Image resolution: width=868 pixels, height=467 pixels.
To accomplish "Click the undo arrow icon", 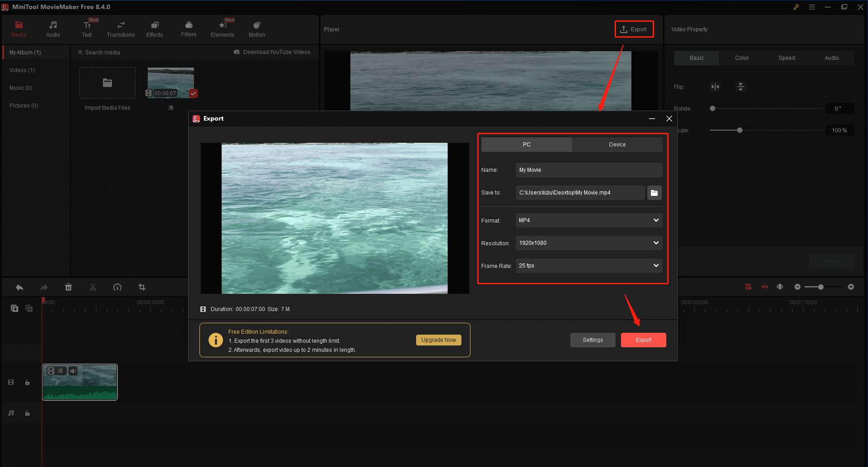I will [x=19, y=287].
